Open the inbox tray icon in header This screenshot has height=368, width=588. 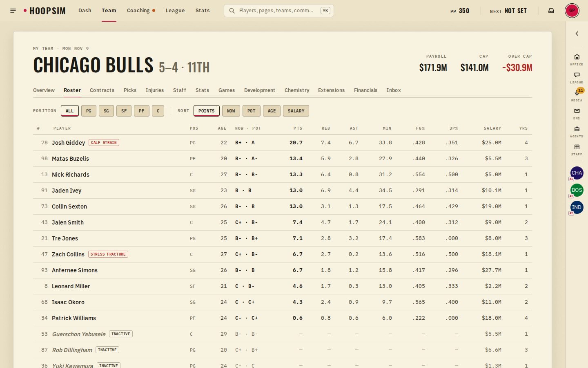pyautogui.click(x=551, y=11)
